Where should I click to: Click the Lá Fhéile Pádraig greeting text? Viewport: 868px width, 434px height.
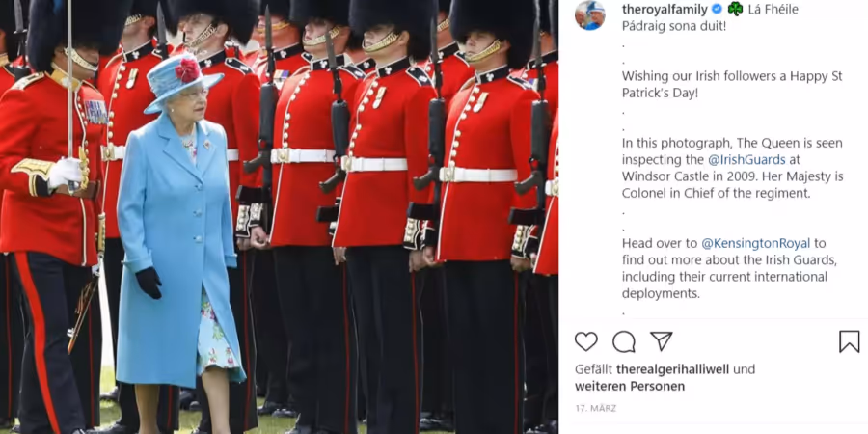[710, 17]
